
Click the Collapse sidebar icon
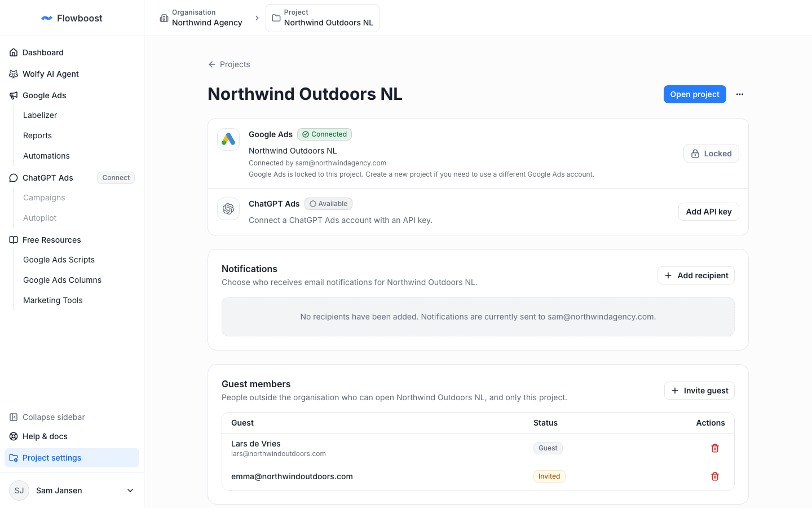[x=14, y=417]
